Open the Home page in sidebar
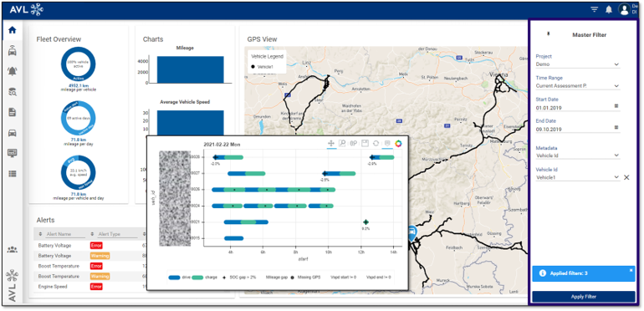This screenshot has width=644, height=311. tap(13, 30)
